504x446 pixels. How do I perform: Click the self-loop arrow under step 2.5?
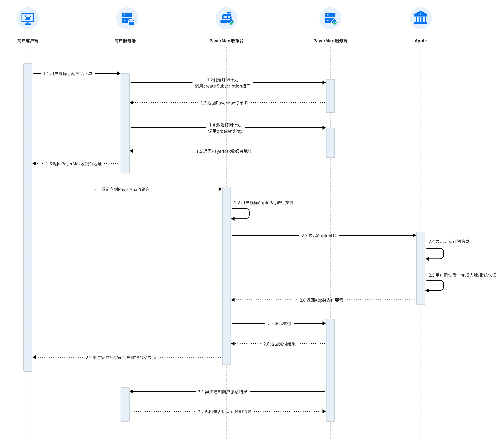[435, 286]
